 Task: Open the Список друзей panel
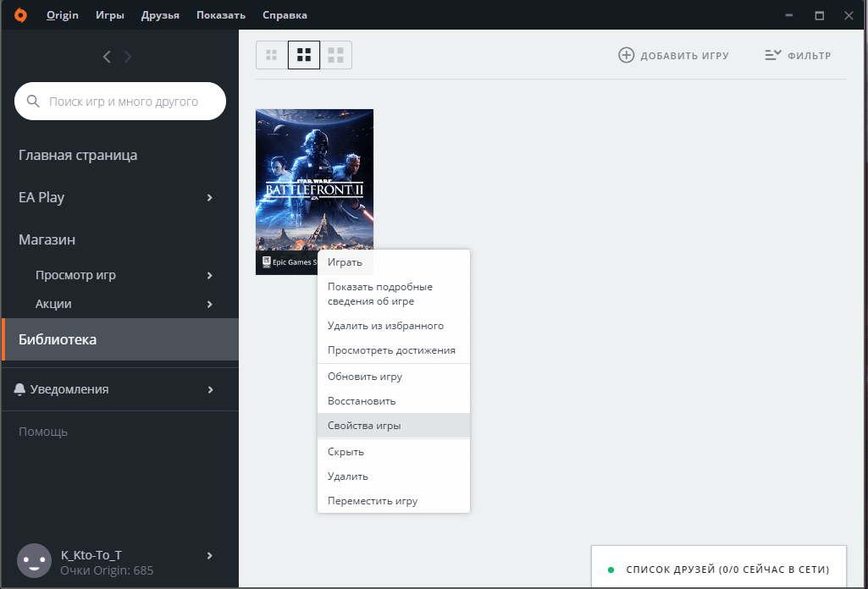click(727, 569)
